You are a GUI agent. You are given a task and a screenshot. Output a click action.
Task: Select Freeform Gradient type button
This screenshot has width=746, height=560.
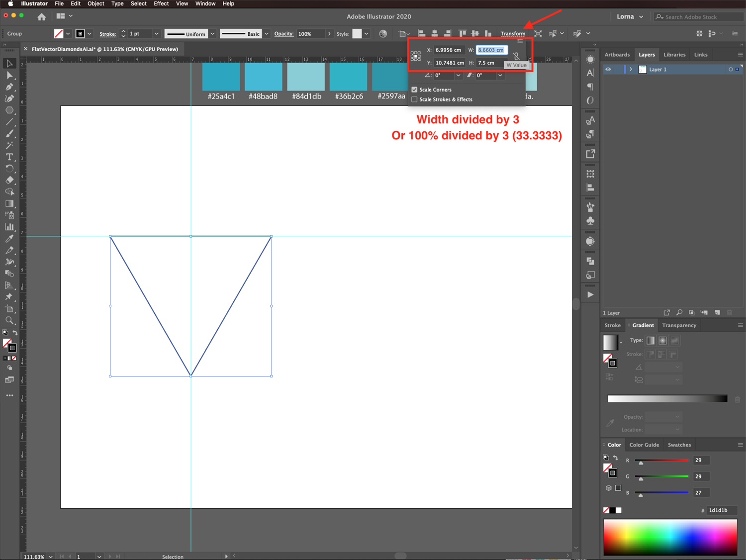(x=674, y=341)
